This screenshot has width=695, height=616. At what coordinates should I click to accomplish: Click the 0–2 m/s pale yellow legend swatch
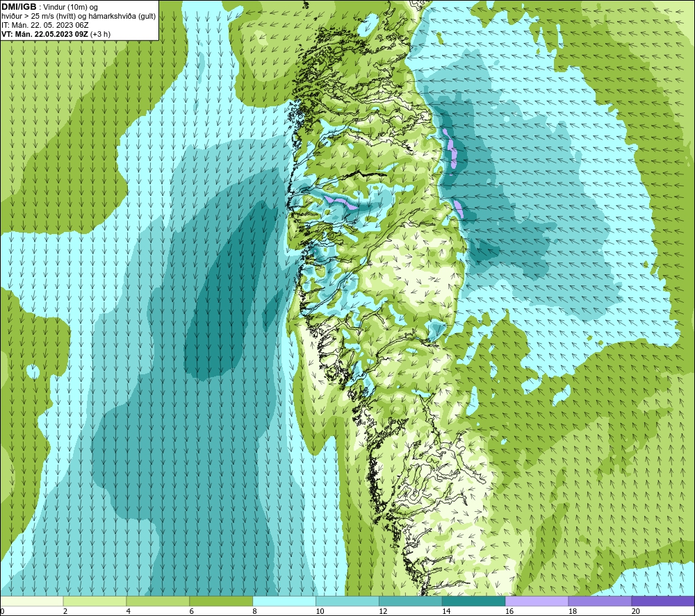(x=32, y=601)
